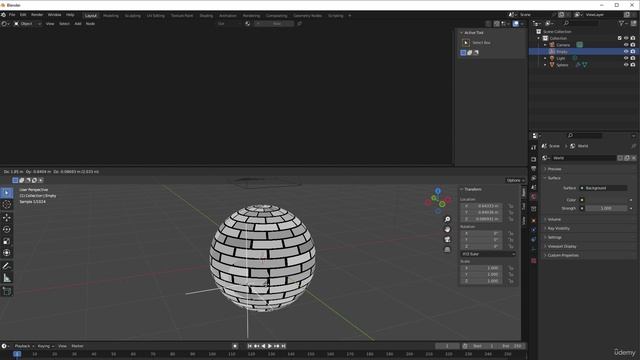The image size is (640, 360).
Task: Open the Edit menu
Action: [23, 15]
